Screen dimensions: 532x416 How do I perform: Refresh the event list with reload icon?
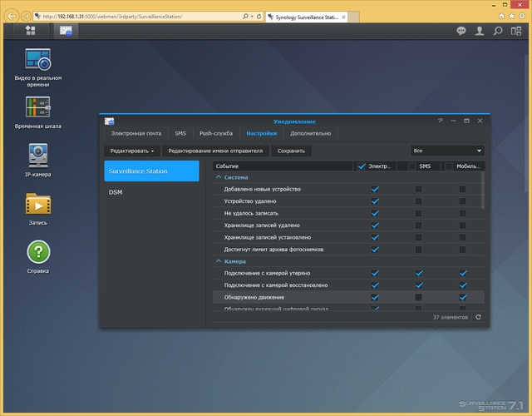coord(478,317)
